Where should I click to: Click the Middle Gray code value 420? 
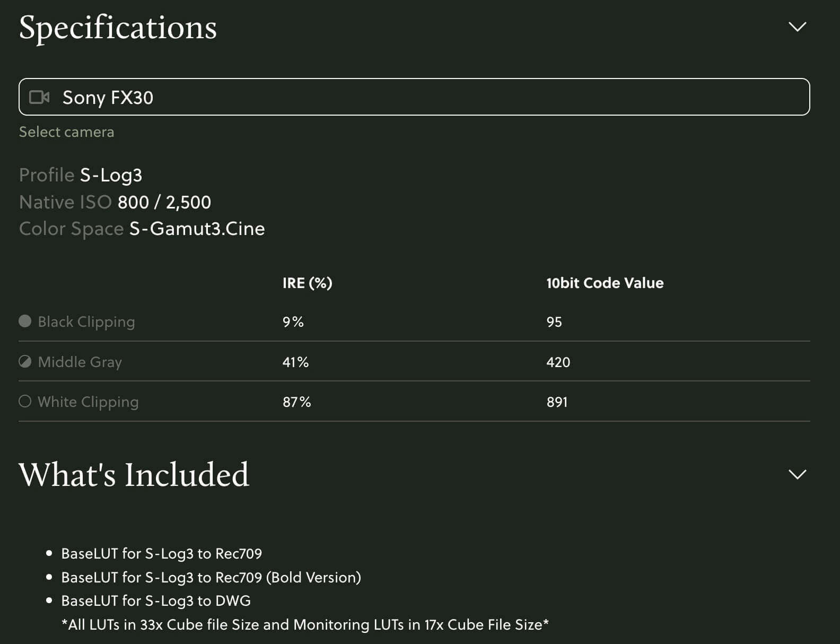point(558,362)
